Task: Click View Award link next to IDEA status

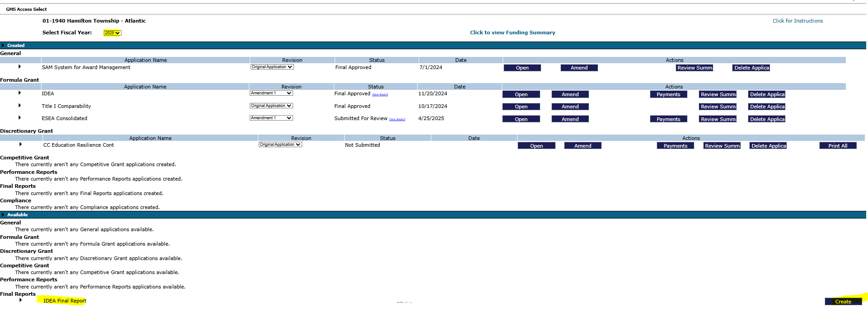Action: [x=380, y=94]
